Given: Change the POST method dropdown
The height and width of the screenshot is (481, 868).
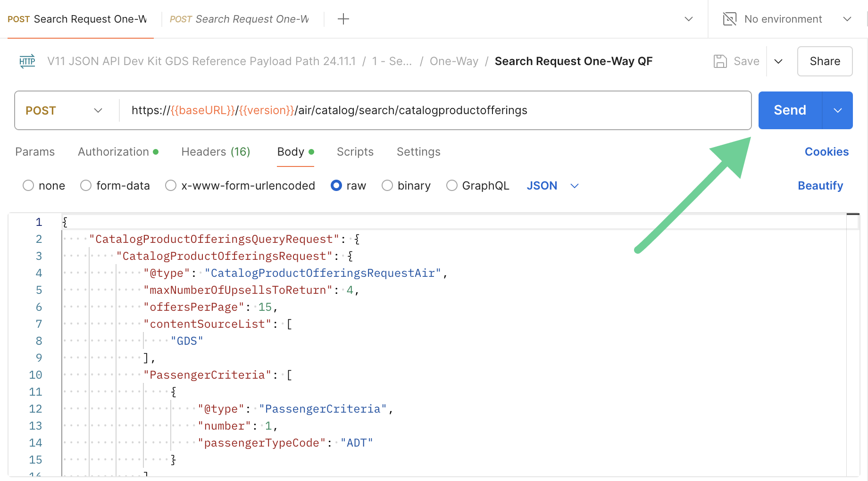Looking at the screenshot, I should [64, 110].
